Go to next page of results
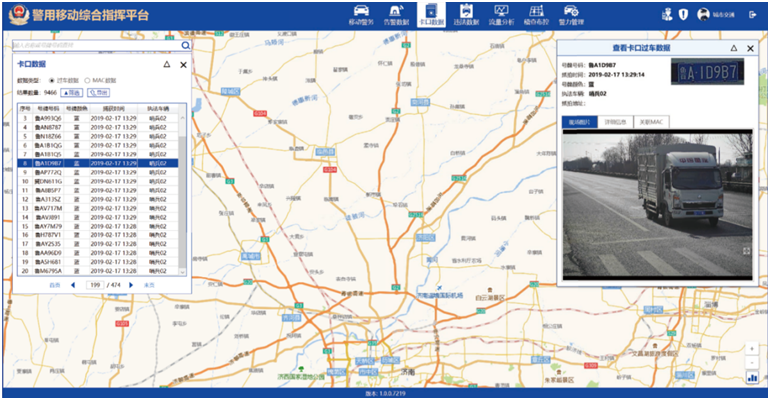 pyautogui.click(x=130, y=285)
